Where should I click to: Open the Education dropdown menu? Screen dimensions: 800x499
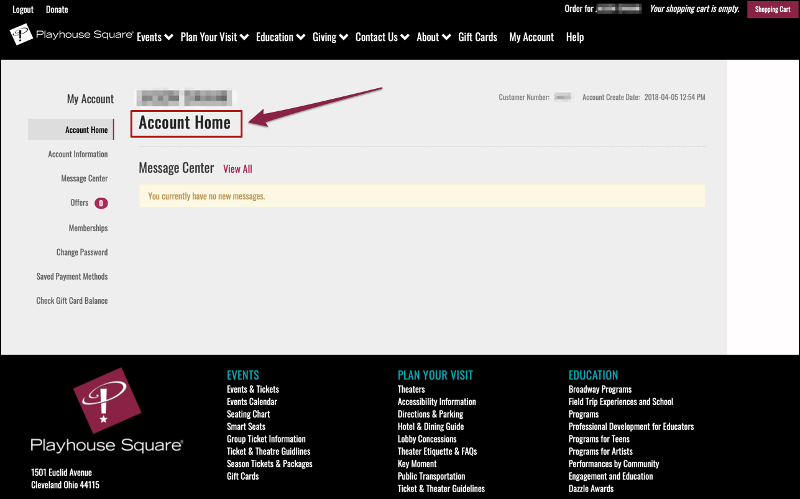[280, 37]
